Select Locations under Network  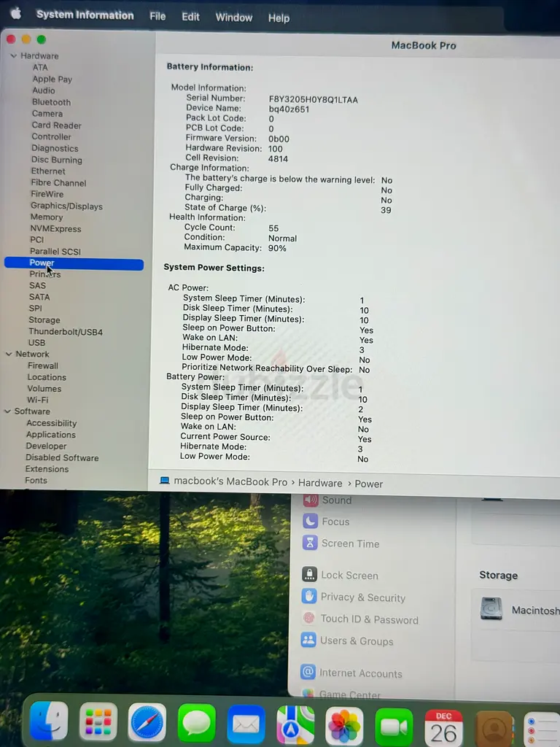[47, 377]
